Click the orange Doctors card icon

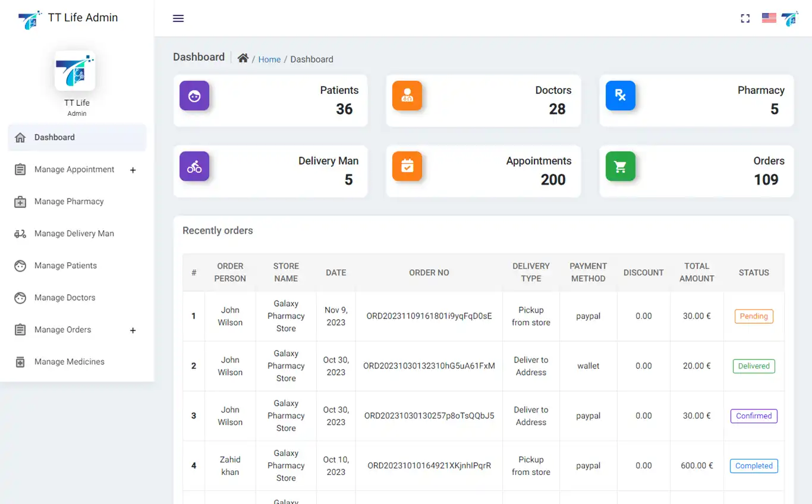pos(407,96)
